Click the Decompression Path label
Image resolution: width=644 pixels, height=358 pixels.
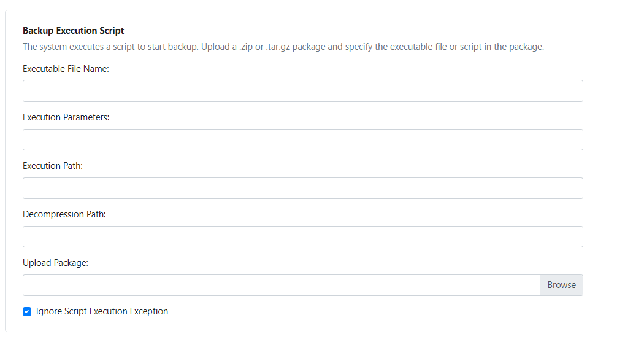point(65,214)
